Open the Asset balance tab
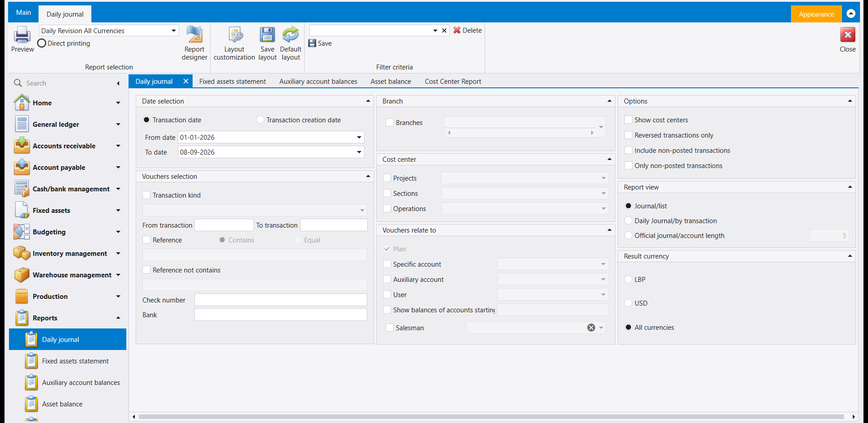 point(391,81)
